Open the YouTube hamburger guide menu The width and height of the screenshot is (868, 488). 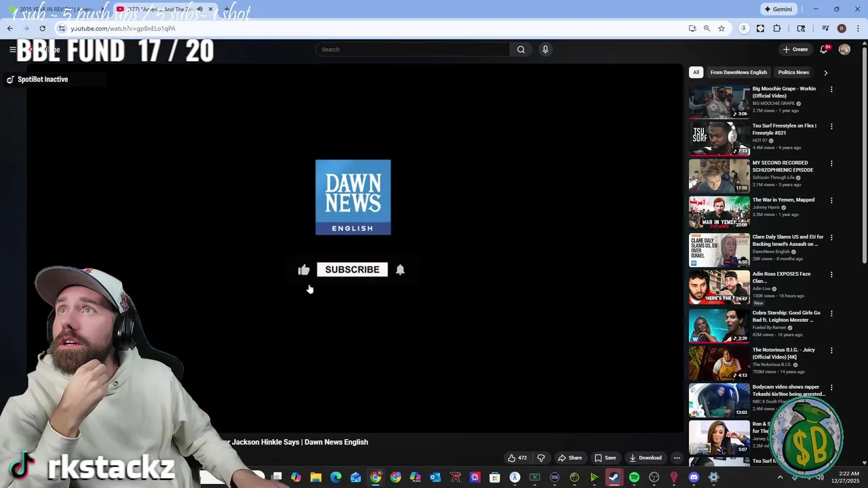pos(12,49)
